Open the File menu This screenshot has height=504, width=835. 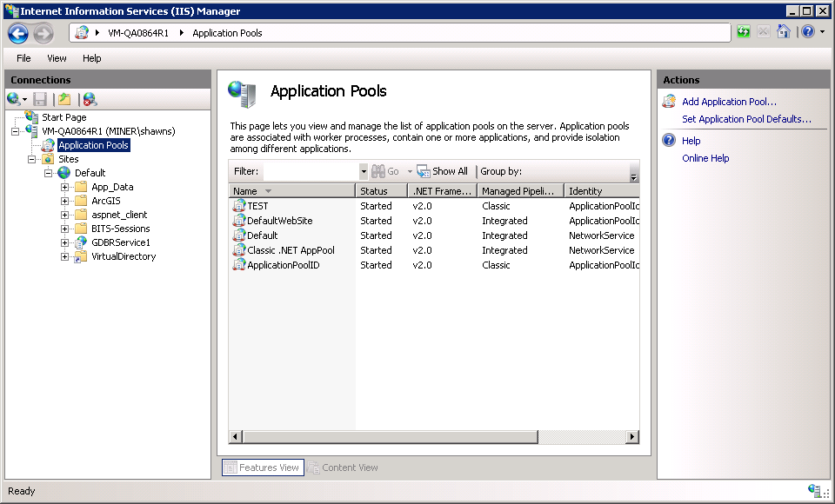[23, 58]
